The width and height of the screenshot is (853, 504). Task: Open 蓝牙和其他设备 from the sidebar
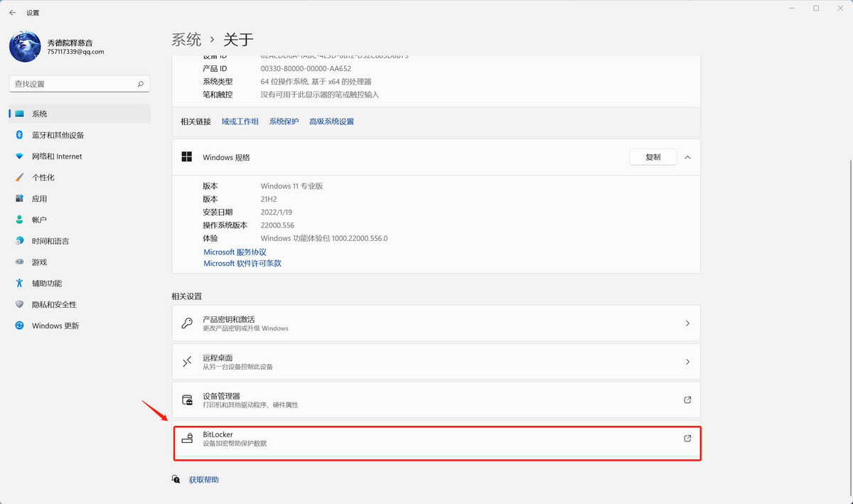[58, 135]
